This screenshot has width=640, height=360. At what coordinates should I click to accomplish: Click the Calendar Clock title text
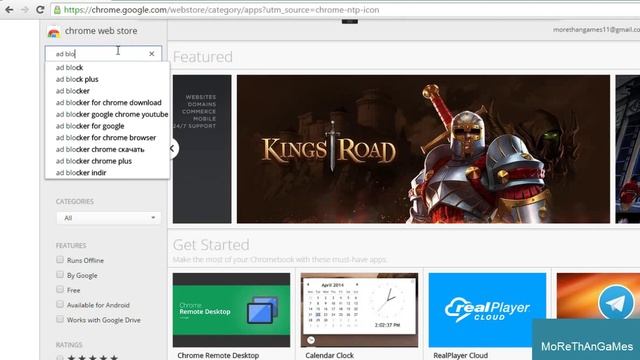tap(329, 356)
